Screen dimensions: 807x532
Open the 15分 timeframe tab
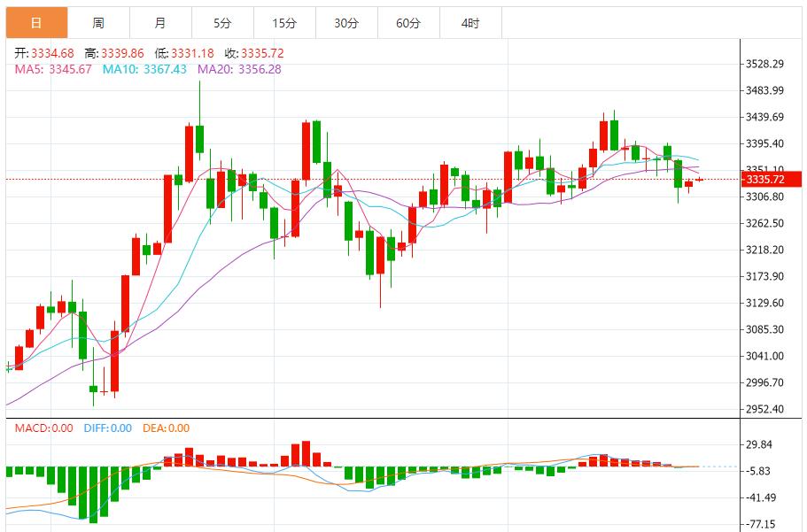point(284,23)
